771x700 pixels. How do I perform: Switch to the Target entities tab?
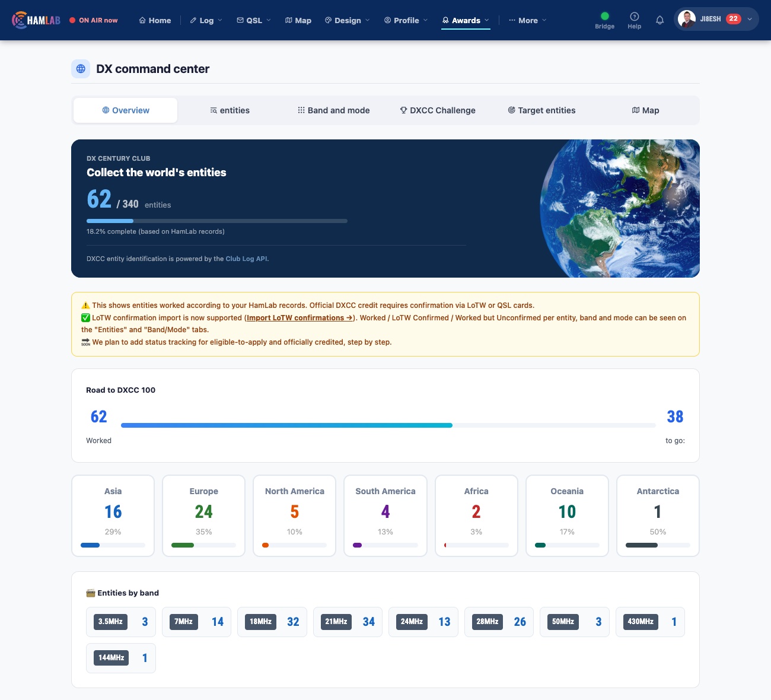pos(541,110)
